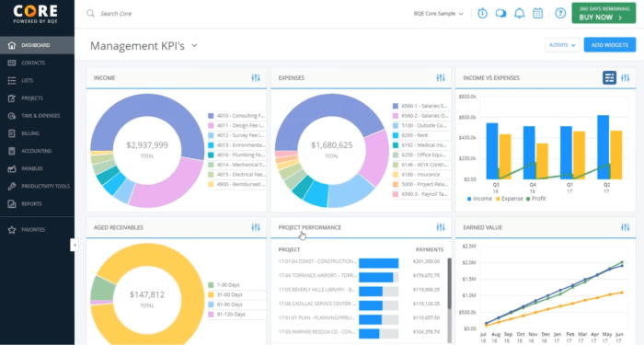Toggle 1-30 Days legend entry
The image size is (644, 345).
[x=224, y=284]
